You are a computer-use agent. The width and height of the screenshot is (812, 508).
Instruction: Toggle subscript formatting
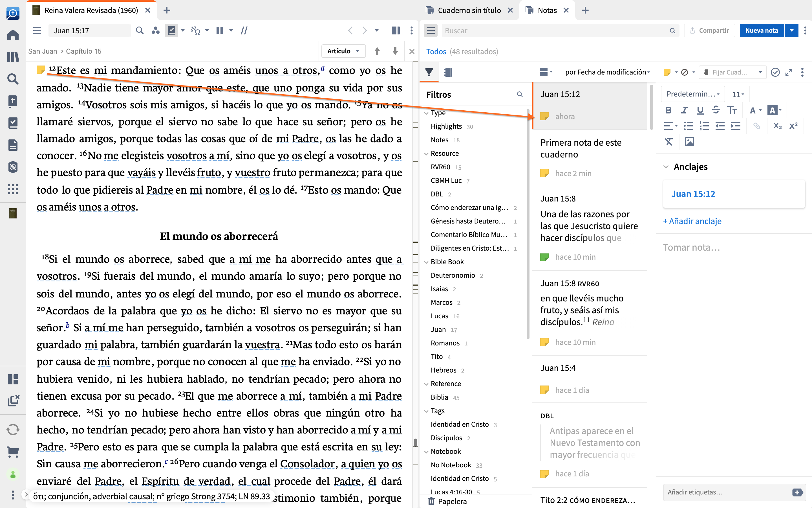[x=777, y=126]
